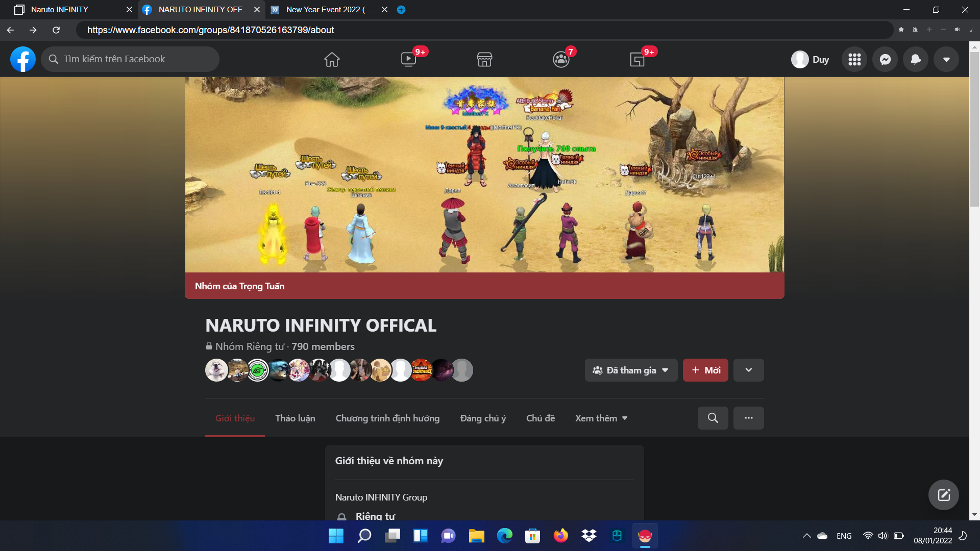Viewport: 980px width, 551px height.
Task: Expand the 'Xem thêm' tabs dropdown
Action: click(601, 418)
